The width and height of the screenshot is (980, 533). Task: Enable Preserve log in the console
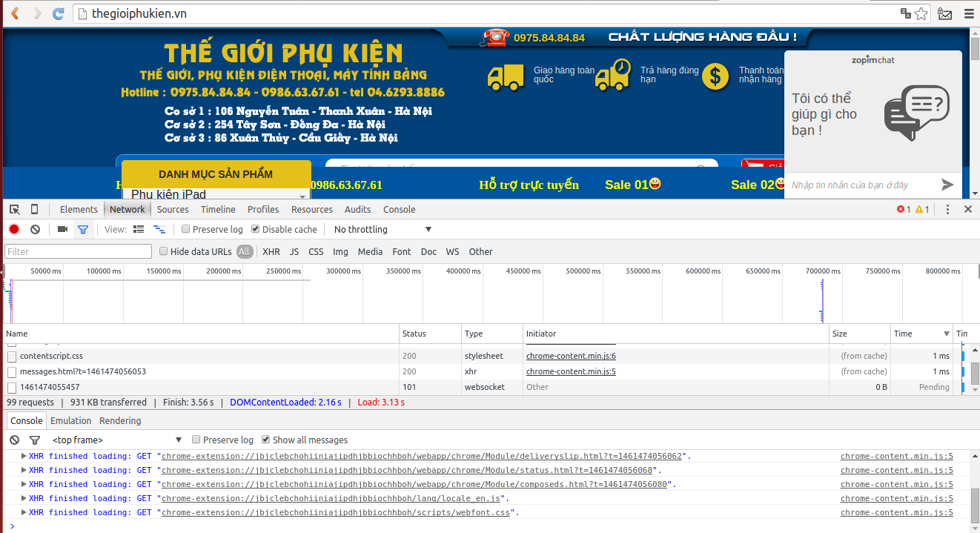click(x=196, y=440)
